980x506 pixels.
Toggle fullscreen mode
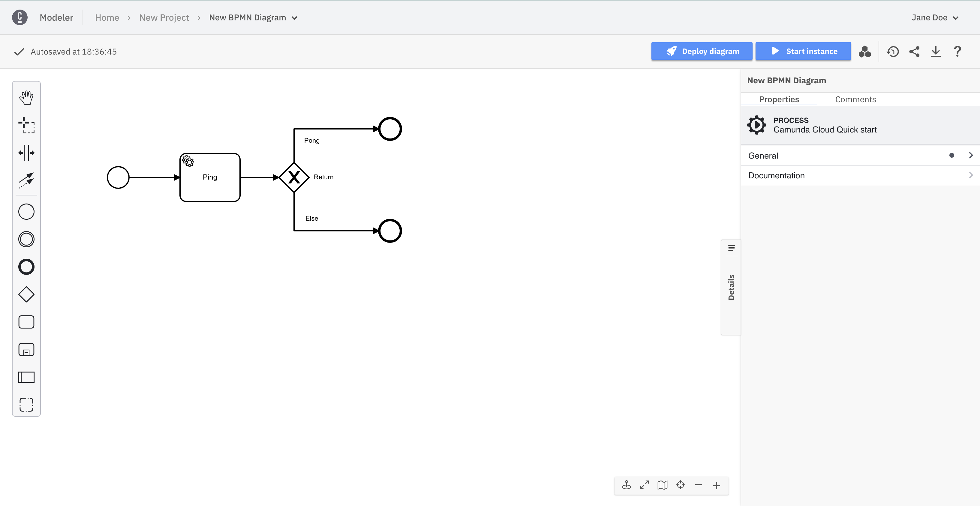tap(645, 485)
